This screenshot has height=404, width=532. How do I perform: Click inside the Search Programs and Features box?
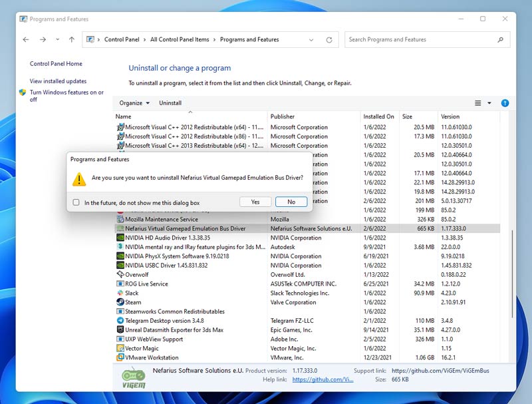(426, 39)
